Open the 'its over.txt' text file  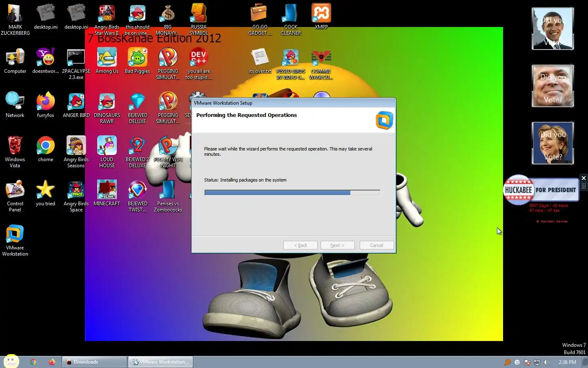260,61
